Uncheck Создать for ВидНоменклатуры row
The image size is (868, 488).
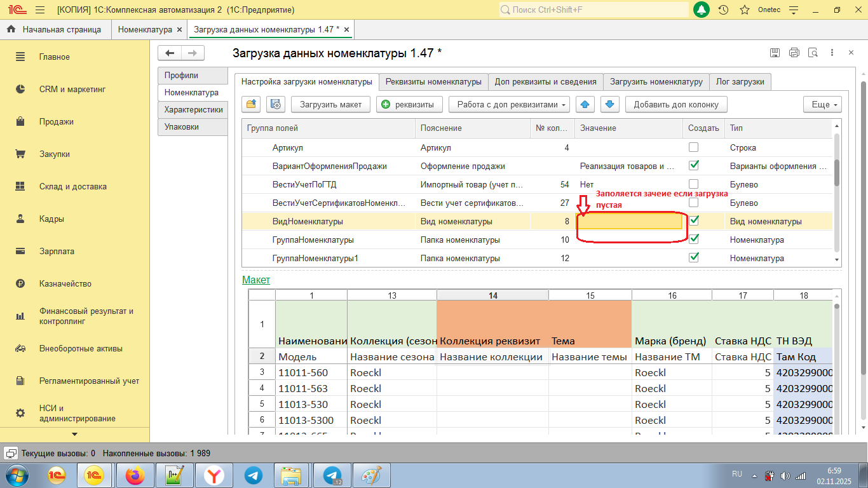pyautogui.click(x=694, y=221)
